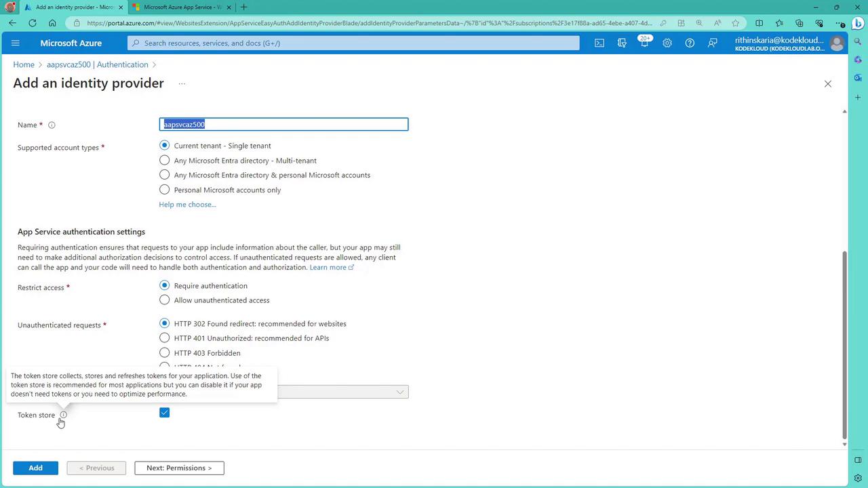Click the Azure search resources box
This screenshot has height=488, width=868.
[x=353, y=43]
